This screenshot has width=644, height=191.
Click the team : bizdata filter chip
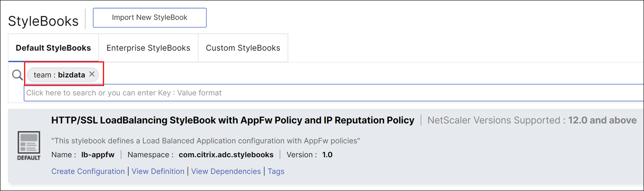63,75
